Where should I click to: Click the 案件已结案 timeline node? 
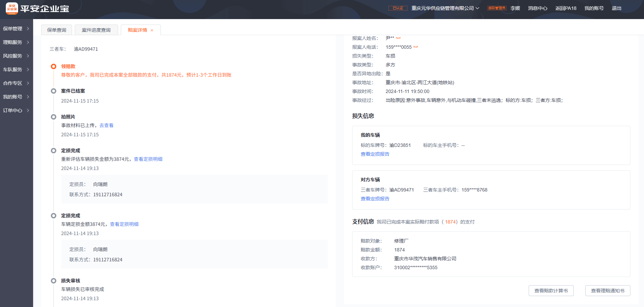tap(54, 91)
